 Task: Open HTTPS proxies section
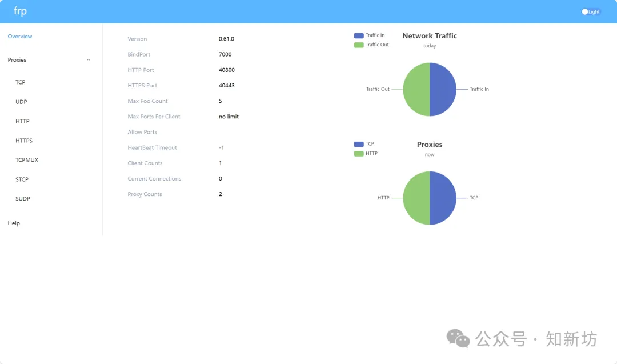pos(24,141)
